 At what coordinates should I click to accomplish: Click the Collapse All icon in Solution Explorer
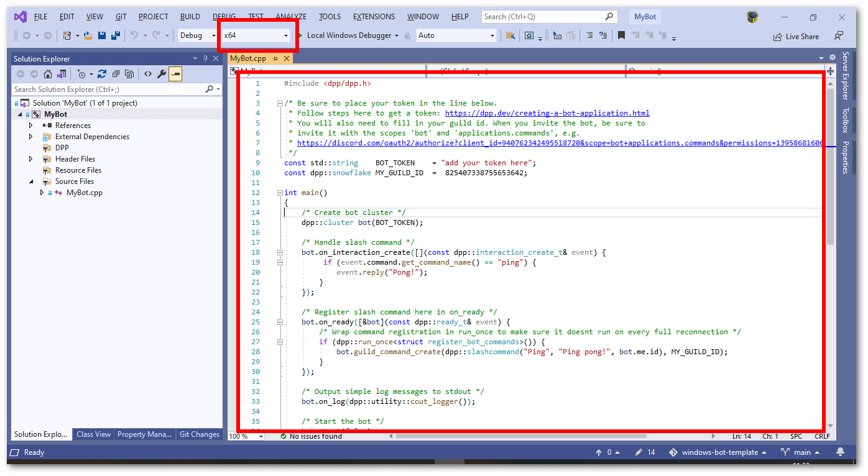click(x=116, y=74)
